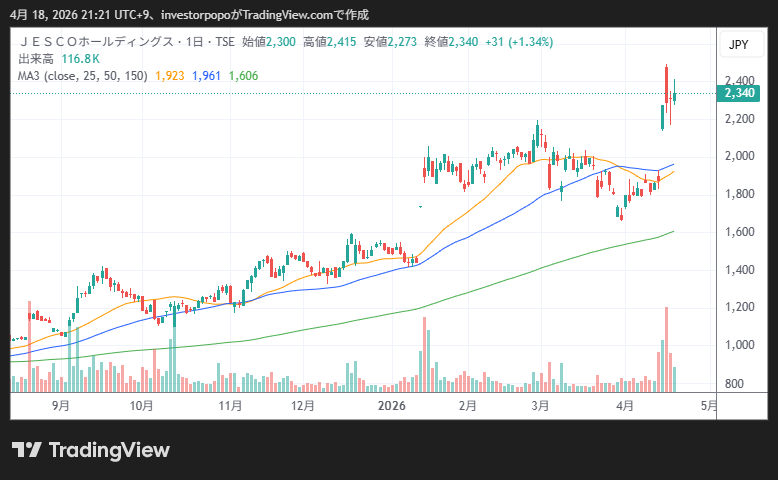Click the JPY currency button
This screenshot has height=480, width=778.
point(738,44)
